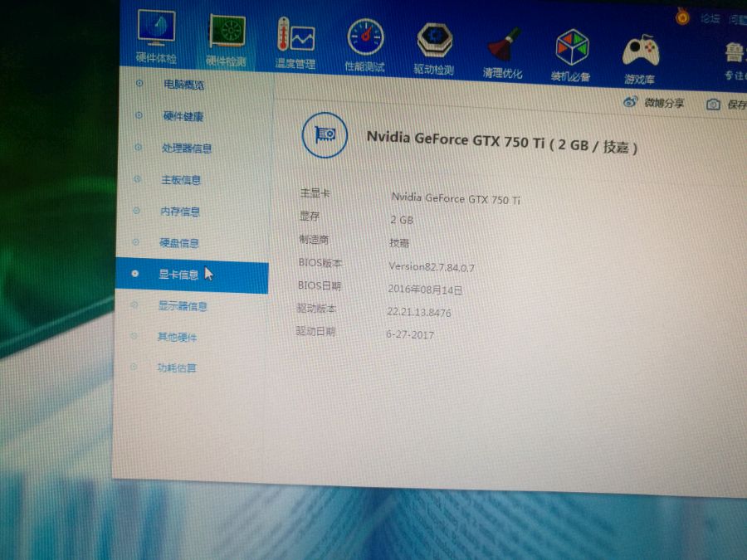747x560 pixels.
Task: Click the Weibo logo icon
Action: coord(630,101)
